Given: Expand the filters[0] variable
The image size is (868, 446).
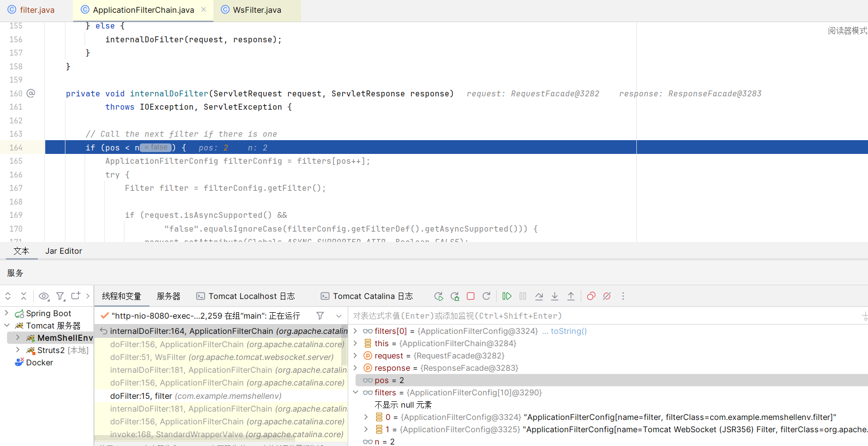Looking at the screenshot, I should coord(356,331).
